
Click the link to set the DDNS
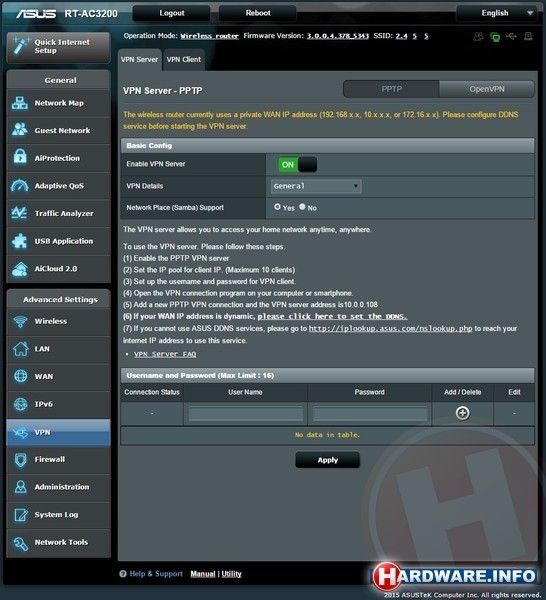click(332, 316)
